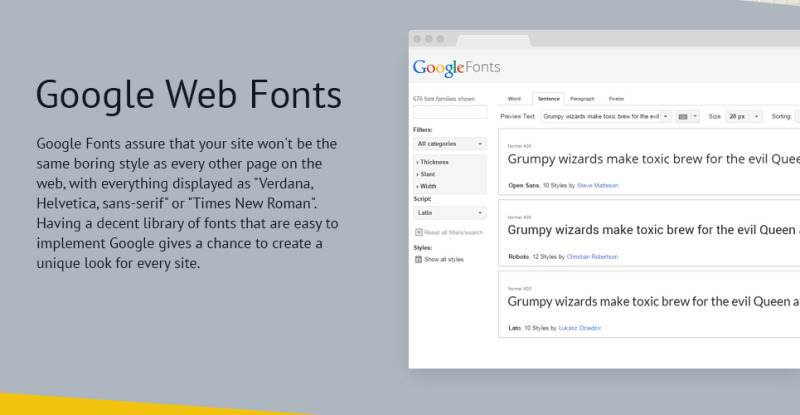Expand the Width filter
800x415 pixels.
click(x=427, y=186)
